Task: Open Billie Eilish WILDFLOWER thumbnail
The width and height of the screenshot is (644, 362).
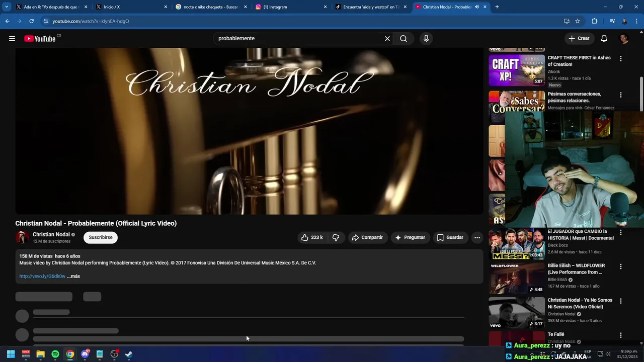Action: click(517, 278)
